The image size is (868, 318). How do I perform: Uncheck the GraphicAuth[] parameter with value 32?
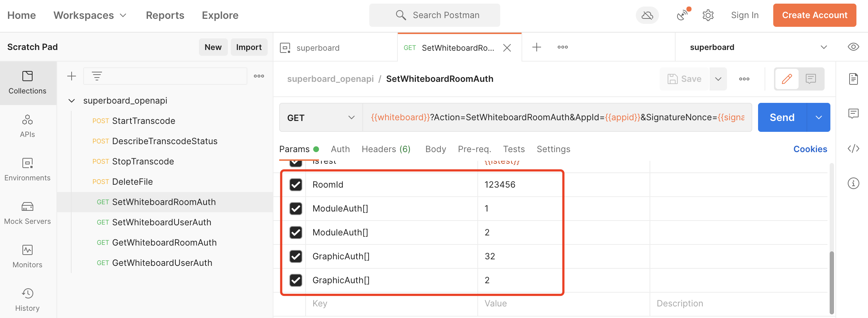pos(296,256)
